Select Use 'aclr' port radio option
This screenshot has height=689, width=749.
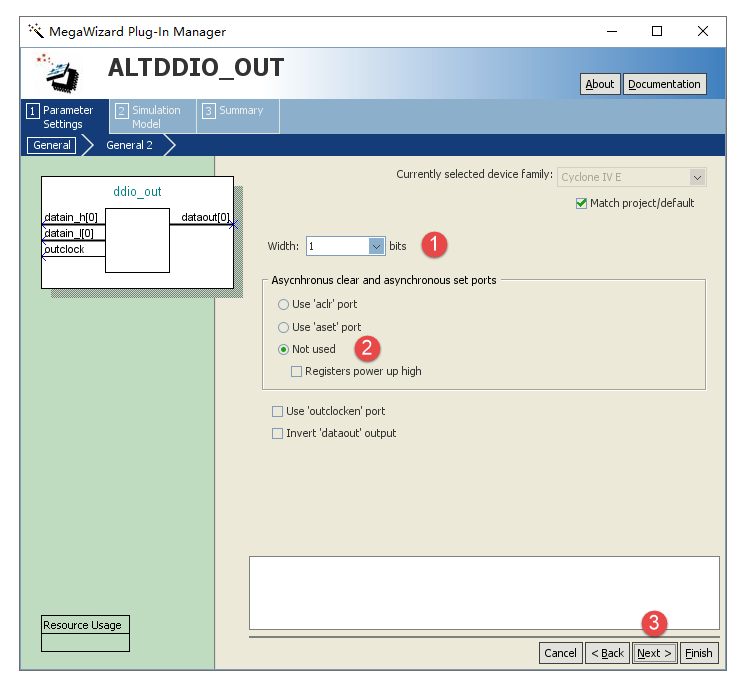(x=317, y=304)
